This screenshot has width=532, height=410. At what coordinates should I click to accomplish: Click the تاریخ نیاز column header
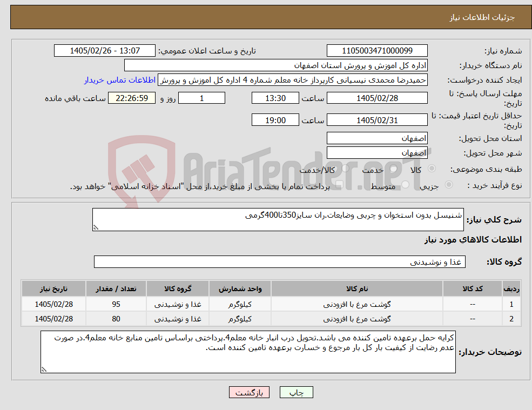[x=53, y=288]
